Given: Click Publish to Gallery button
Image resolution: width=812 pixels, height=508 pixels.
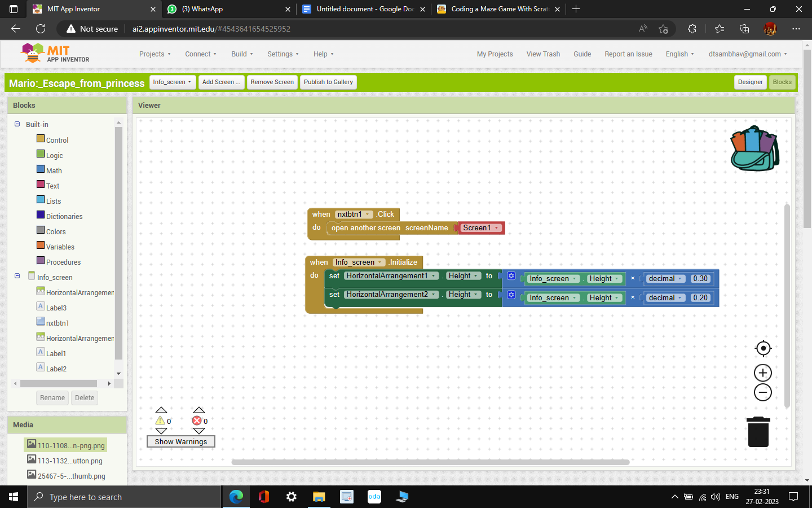Looking at the screenshot, I should click(328, 82).
